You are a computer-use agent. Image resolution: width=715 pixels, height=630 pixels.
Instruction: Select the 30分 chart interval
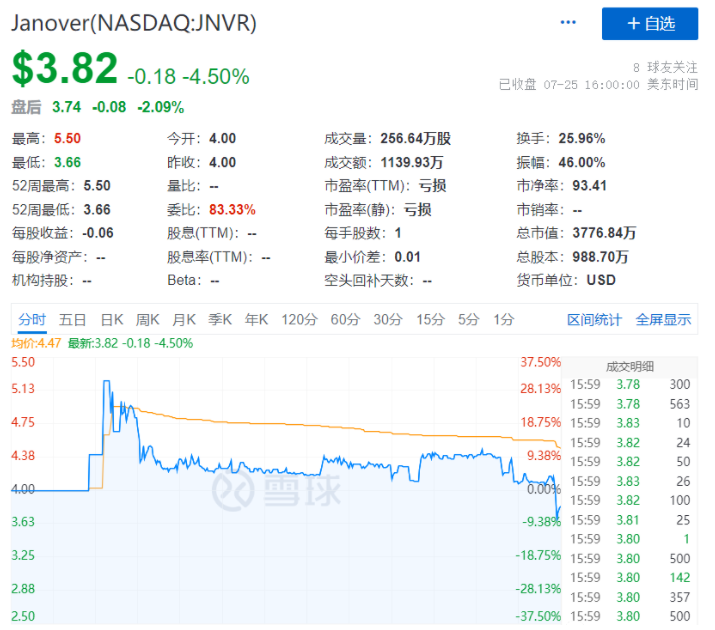388,319
